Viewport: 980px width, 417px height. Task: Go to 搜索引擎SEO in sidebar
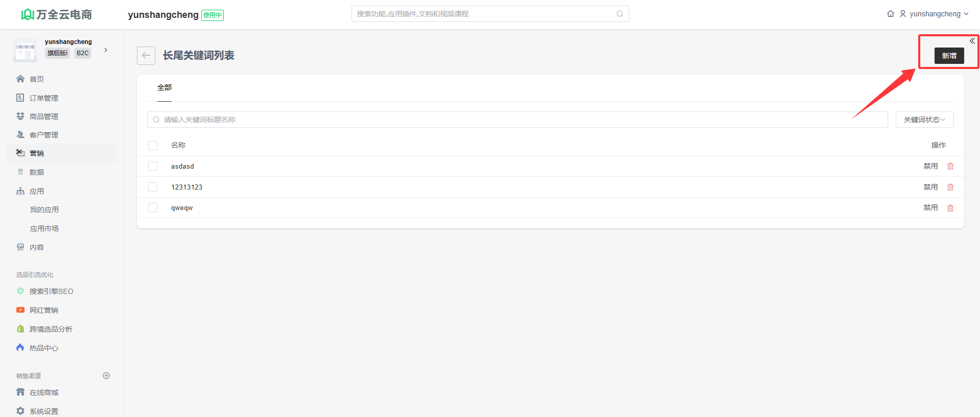pyautogui.click(x=51, y=291)
